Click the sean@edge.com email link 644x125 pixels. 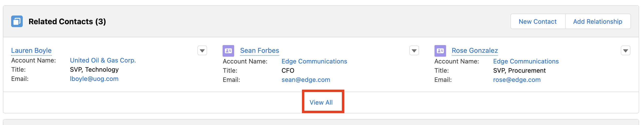306,80
